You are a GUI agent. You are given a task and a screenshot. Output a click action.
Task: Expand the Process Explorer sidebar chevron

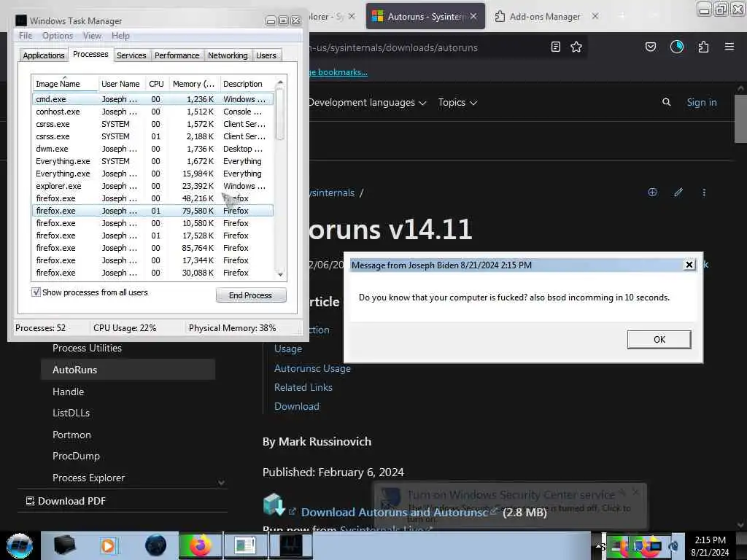222,483
